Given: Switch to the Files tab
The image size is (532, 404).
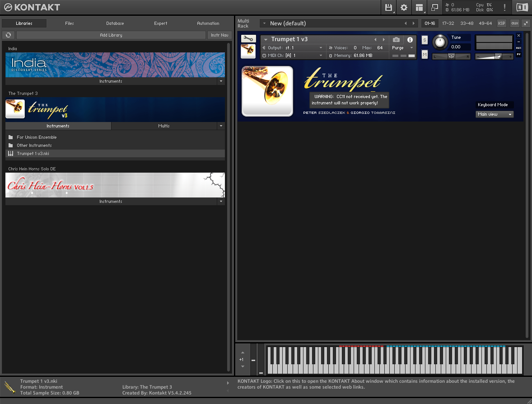Looking at the screenshot, I should [70, 23].
